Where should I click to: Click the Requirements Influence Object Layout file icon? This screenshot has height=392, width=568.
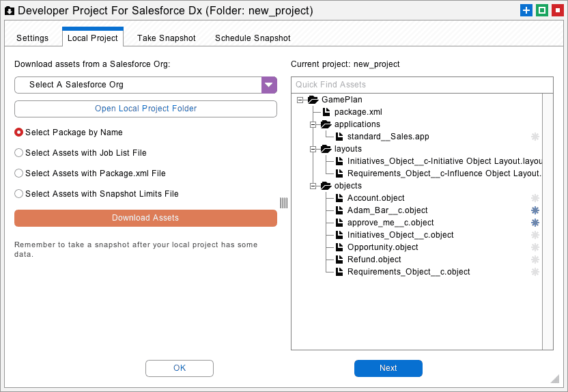pos(339,173)
